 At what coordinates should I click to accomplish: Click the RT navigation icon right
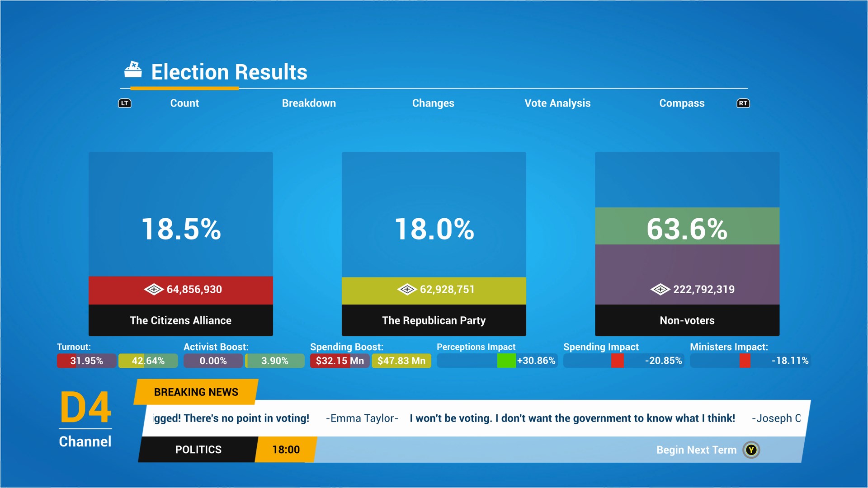click(745, 103)
